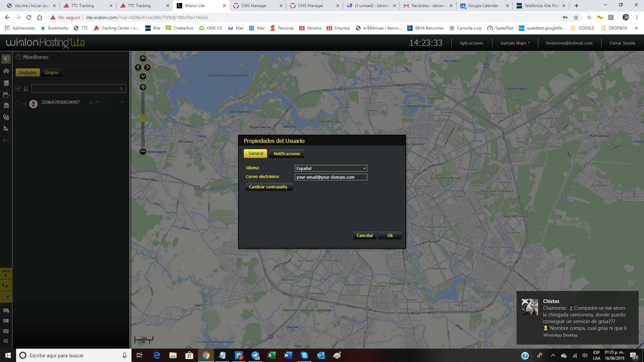644x362 pixels.
Task: Toggle checkbox for unit 359647090034997
Action: point(18,104)
